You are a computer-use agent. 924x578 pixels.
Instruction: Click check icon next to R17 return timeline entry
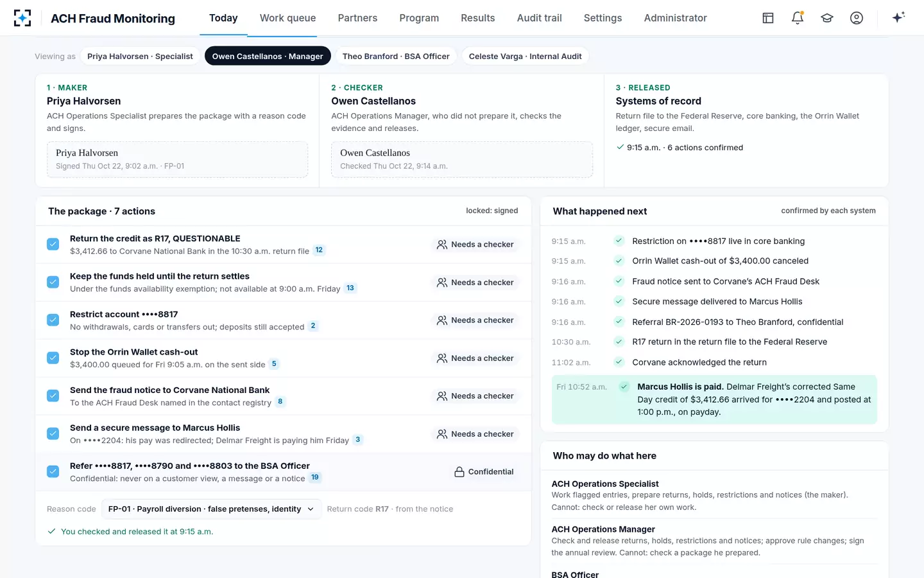[x=619, y=342]
